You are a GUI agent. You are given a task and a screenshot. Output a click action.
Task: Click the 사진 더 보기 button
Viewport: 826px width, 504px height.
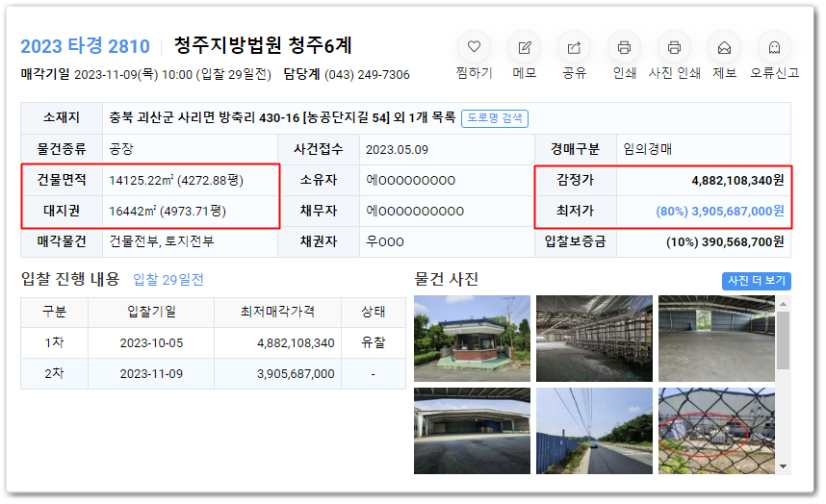pyautogui.click(x=757, y=281)
